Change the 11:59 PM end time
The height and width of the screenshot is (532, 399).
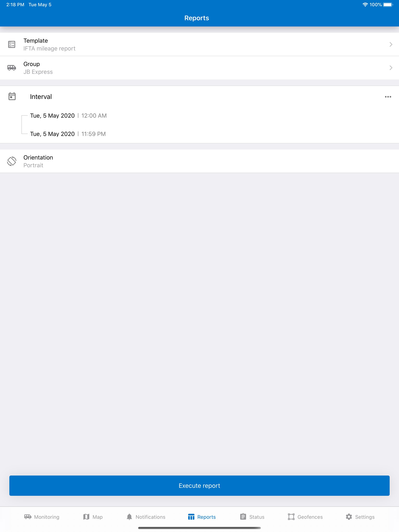coord(93,134)
